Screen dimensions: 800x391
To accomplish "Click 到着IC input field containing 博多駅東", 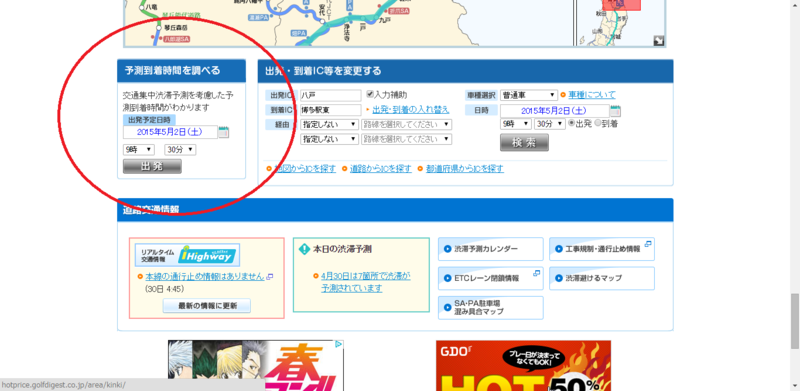I will click(x=330, y=110).
